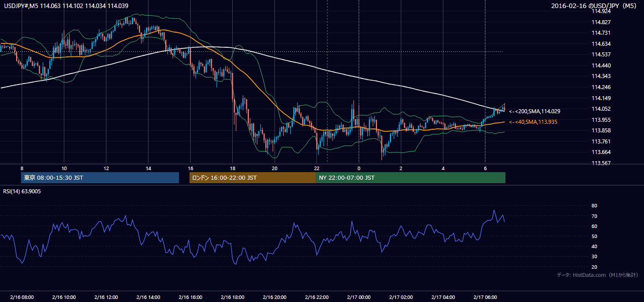Click price axis label 113.664
This screenshot has height=302, width=644.
coord(601,152)
